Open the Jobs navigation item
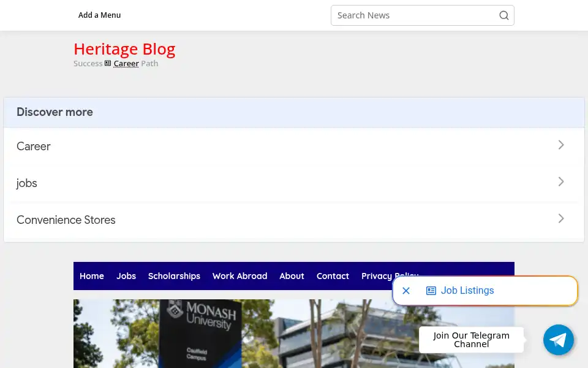 coord(126,276)
